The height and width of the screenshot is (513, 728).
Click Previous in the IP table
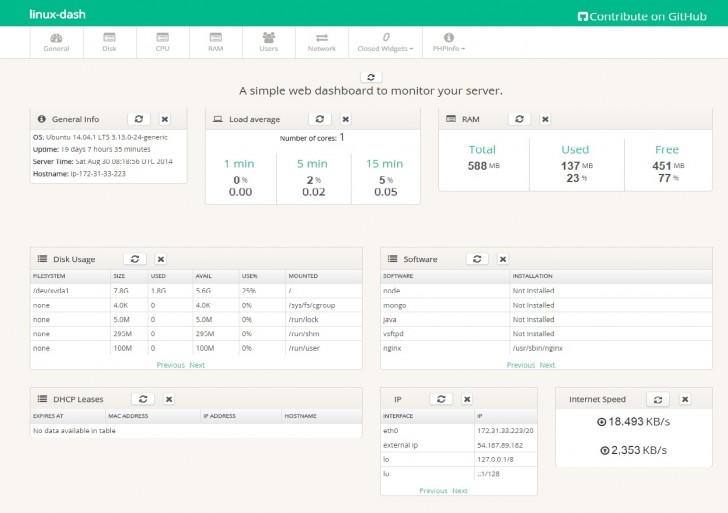[433, 491]
